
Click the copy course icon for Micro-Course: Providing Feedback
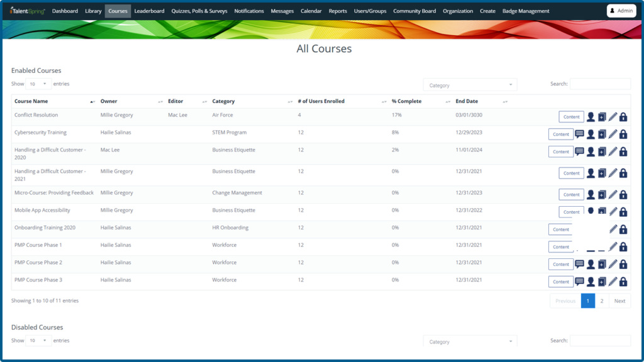click(602, 195)
